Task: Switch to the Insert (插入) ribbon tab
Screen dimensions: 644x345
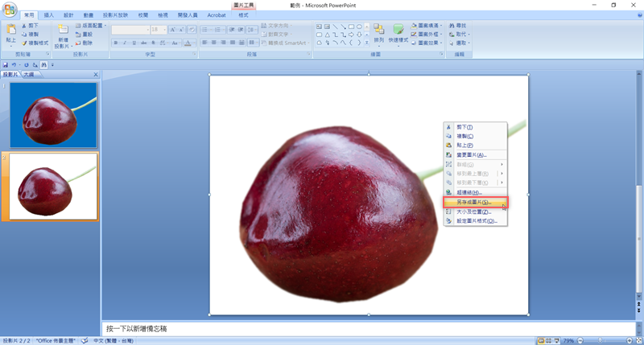Action: [x=49, y=15]
